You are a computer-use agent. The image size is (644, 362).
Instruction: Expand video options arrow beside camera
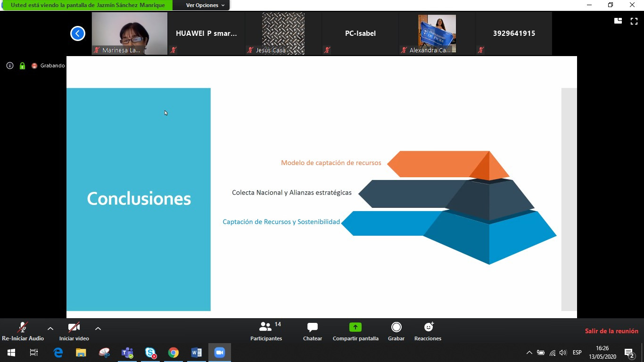pyautogui.click(x=98, y=329)
